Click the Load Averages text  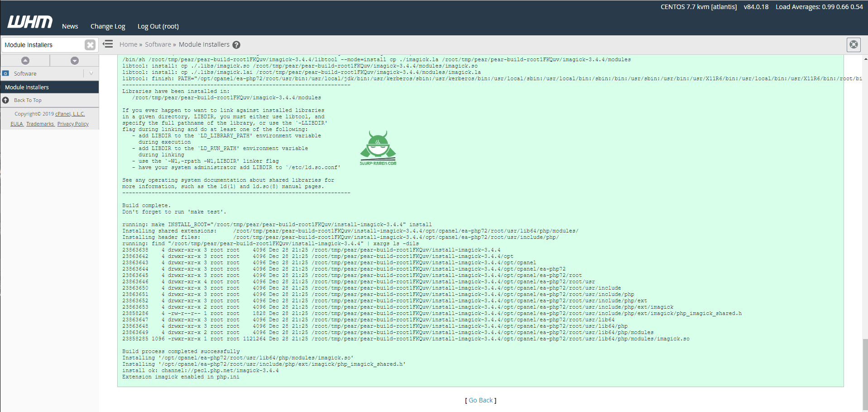[x=819, y=7]
